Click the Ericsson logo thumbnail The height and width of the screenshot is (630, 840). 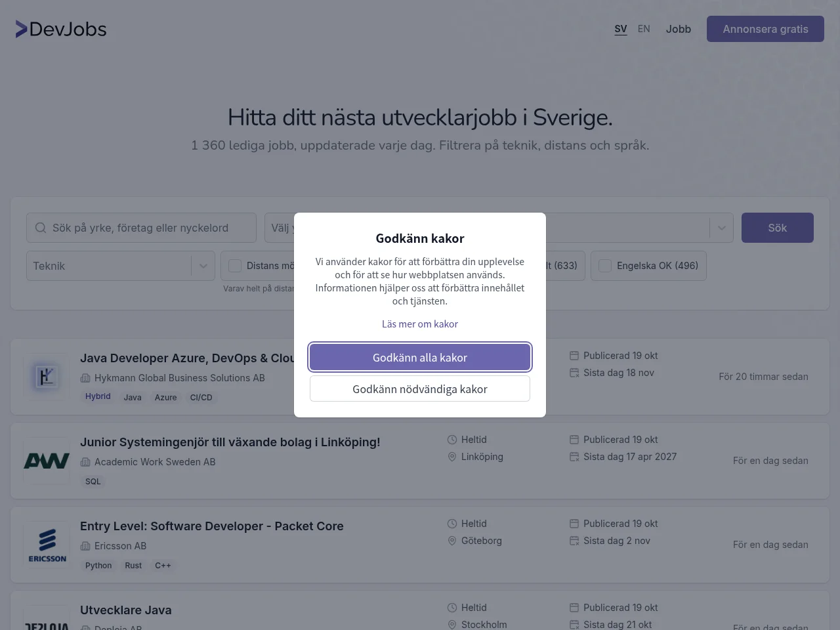(47, 545)
